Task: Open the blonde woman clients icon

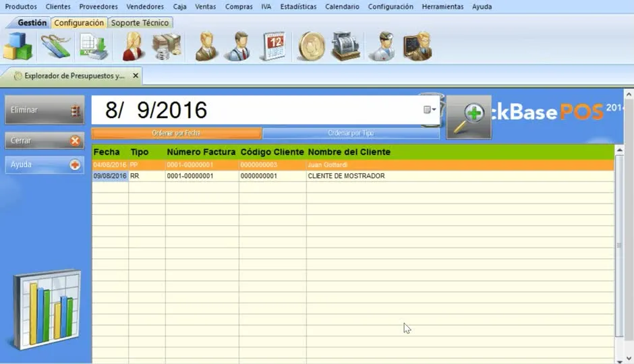Action: [x=134, y=46]
